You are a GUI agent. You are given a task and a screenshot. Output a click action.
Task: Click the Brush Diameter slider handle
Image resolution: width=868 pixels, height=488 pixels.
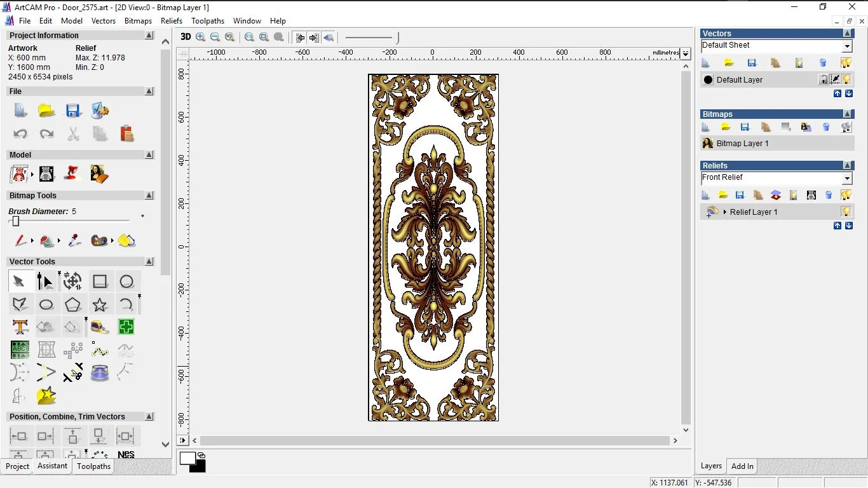pyautogui.click(x=16, y=221)
